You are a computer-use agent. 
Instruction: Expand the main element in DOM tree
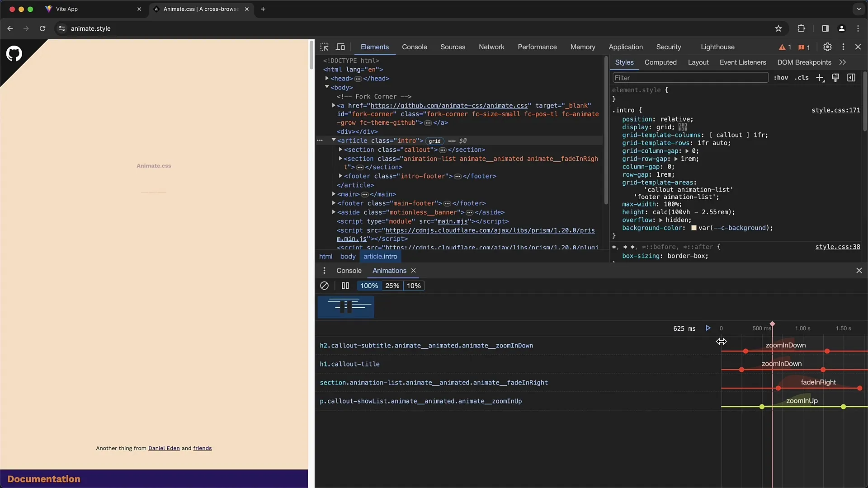click(333, 194)
